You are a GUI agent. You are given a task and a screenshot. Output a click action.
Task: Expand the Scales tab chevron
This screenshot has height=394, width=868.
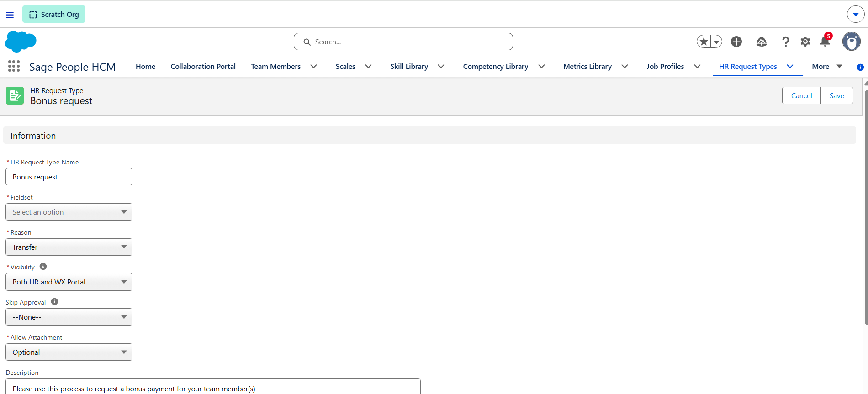click(x=368, y=66)
